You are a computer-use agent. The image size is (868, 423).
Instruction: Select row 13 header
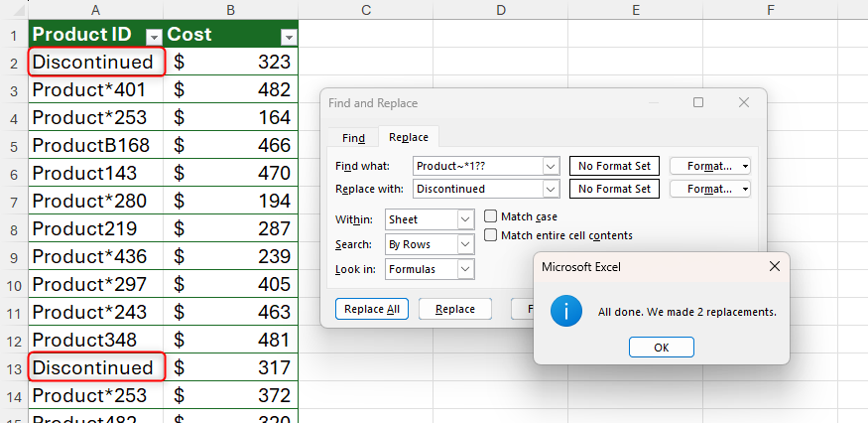tap(14, 367)
